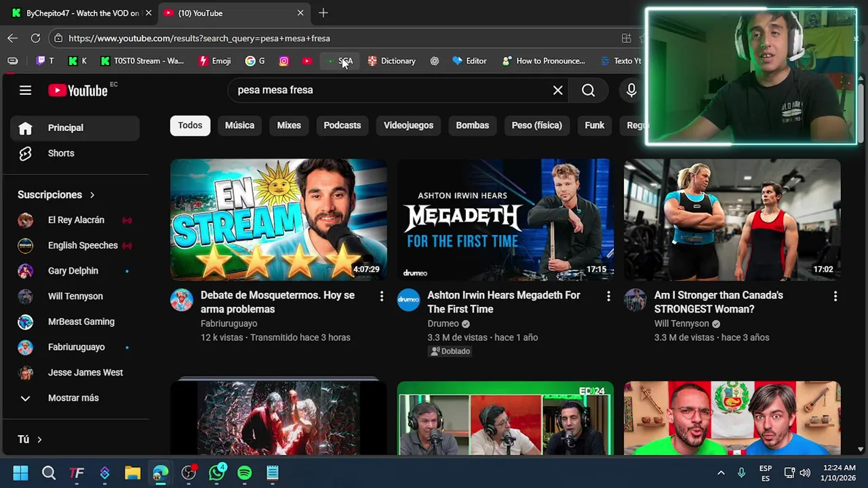The image size is (868, 488).
Task: Select the Funk filter chip
Action: [595, 125]
